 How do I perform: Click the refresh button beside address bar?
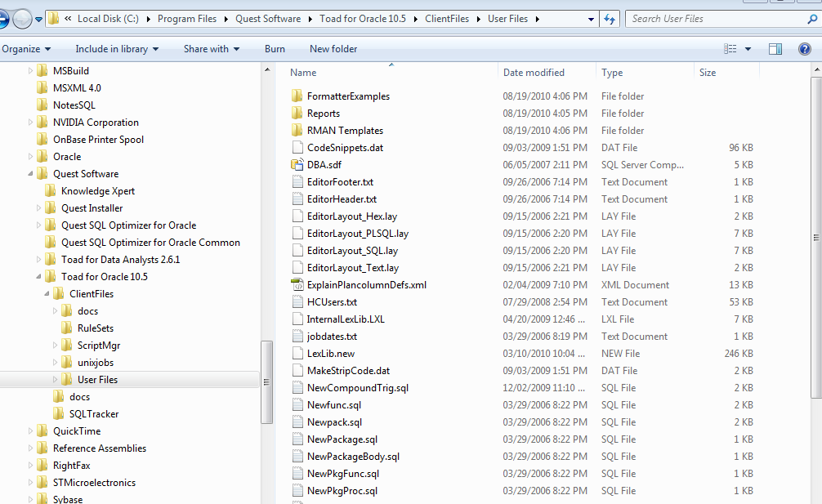(x=610, y=19)
